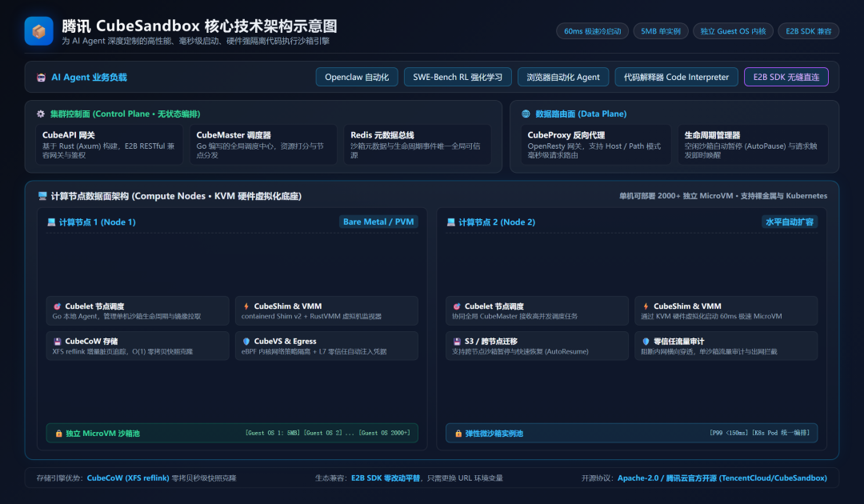Click the Compute Nodes monitor icon
The height and width of the screenshot is (504, 864).
click(x=42, y=196)
